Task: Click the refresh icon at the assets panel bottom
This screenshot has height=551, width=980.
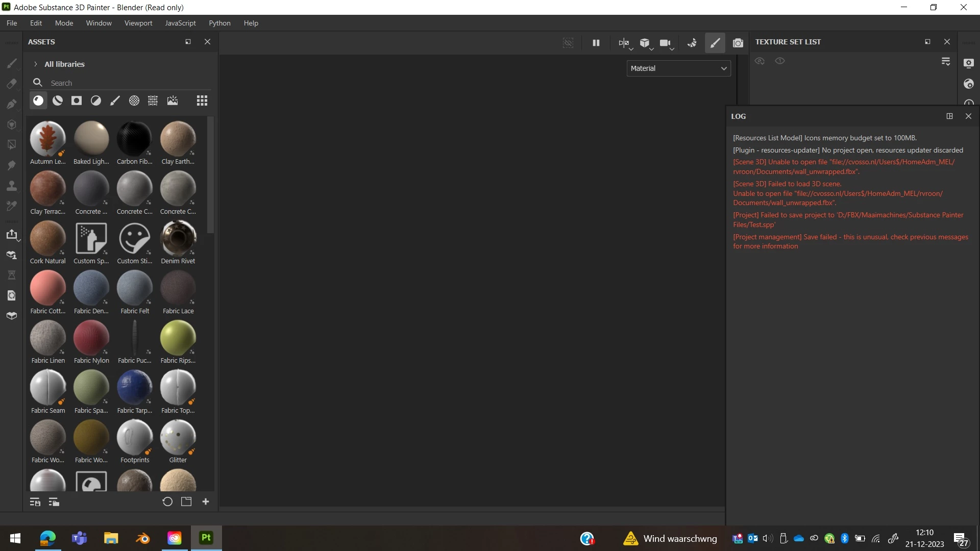Action: (167, 502)
